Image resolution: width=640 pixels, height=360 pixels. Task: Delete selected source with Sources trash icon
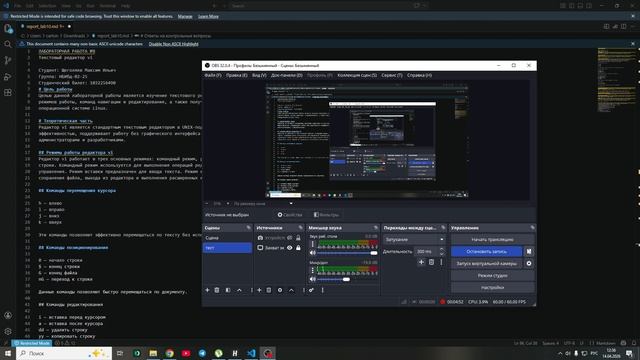pyautogui.click(x=269, y=290)
